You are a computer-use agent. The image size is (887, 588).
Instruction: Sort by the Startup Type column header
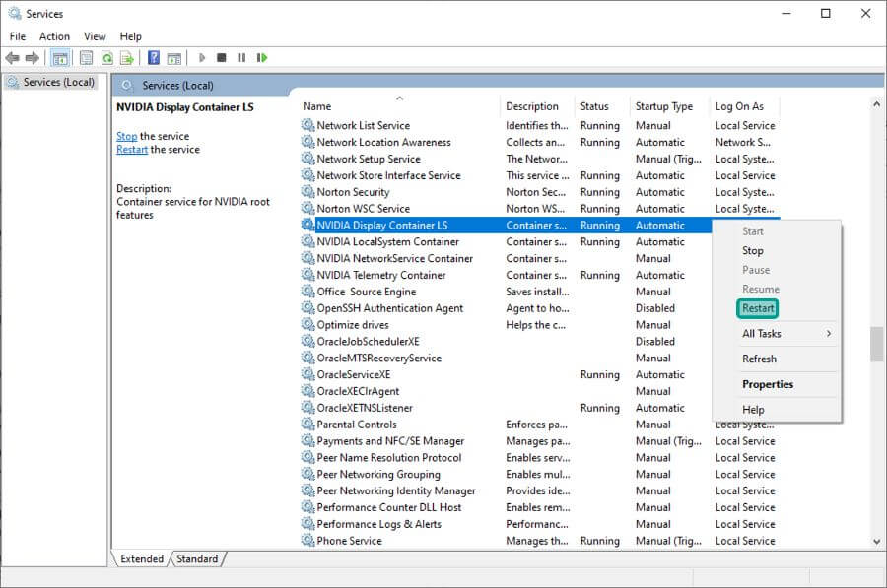pyautogui.click(x=663, y=106)
